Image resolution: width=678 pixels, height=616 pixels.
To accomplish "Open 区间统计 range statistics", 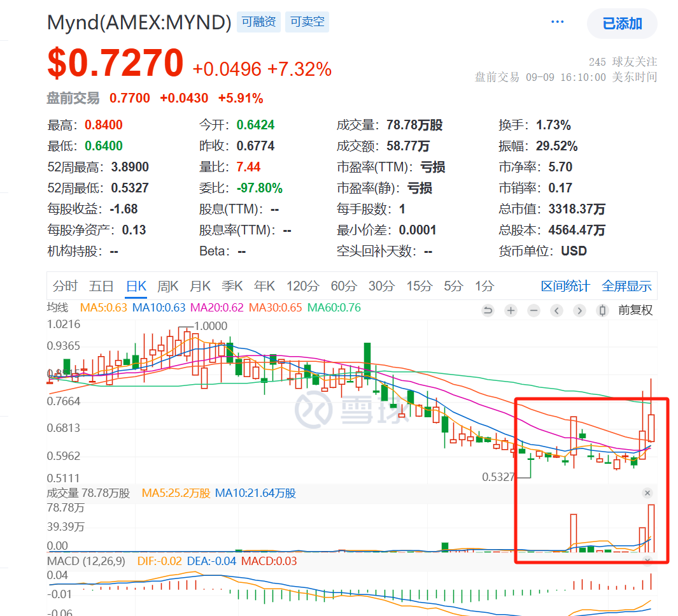I will (565, 286).
